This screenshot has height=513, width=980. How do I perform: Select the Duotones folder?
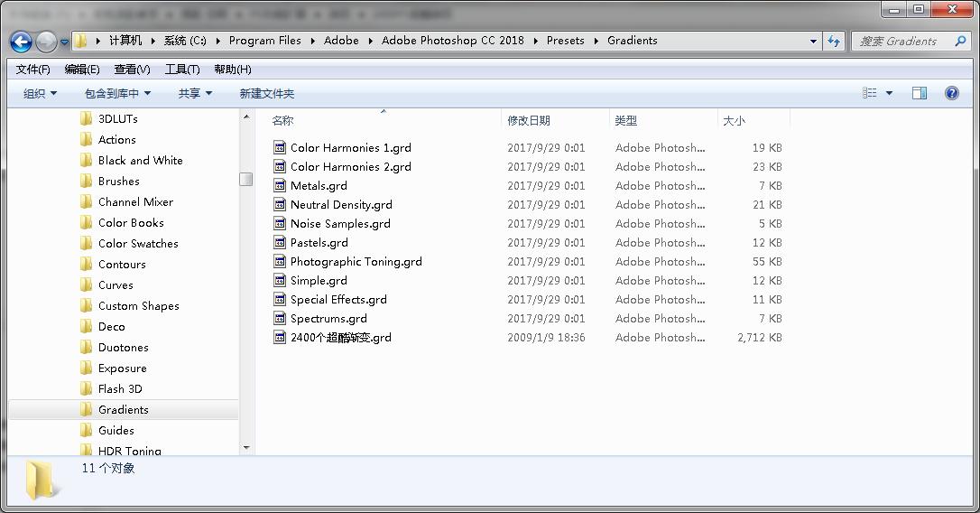(x=123, y=347)
